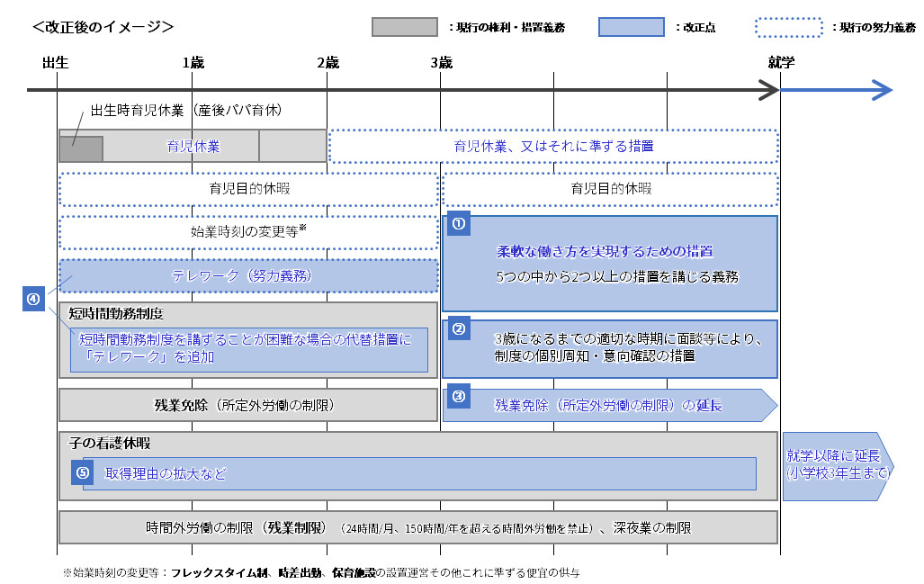Select the 残業免除 の延長 arrow box
The image size is (924, 584).
click(609, 405)
